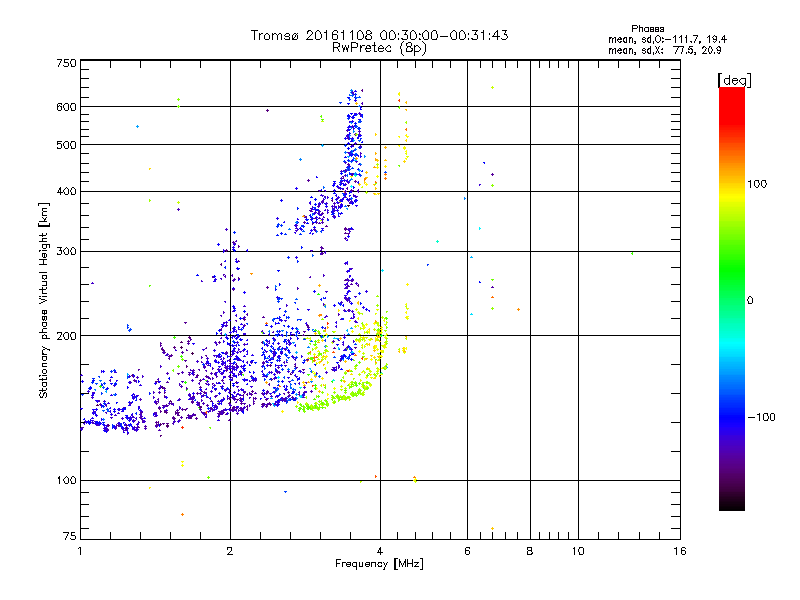Click the x-axis tick label "10"

578,551
